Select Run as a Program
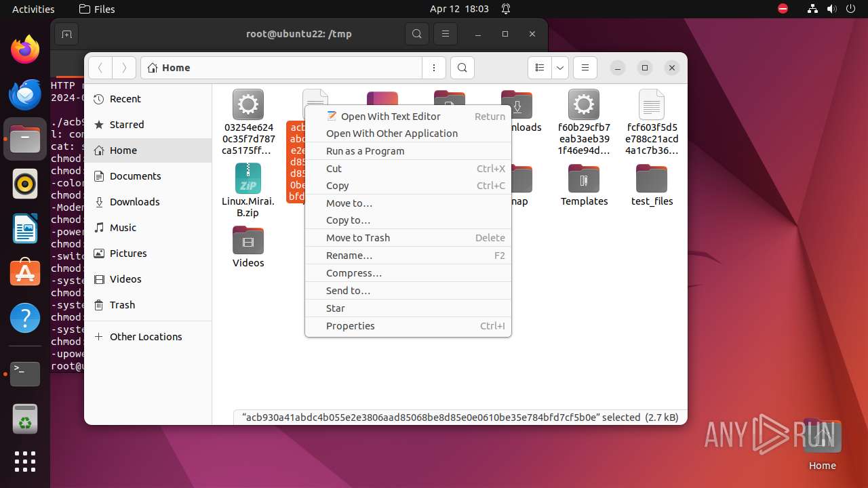 click(x=408, y=151)
